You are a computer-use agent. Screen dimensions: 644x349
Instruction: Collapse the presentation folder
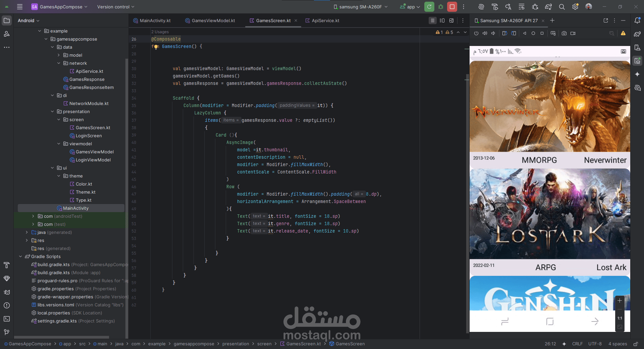coord(52,111)
